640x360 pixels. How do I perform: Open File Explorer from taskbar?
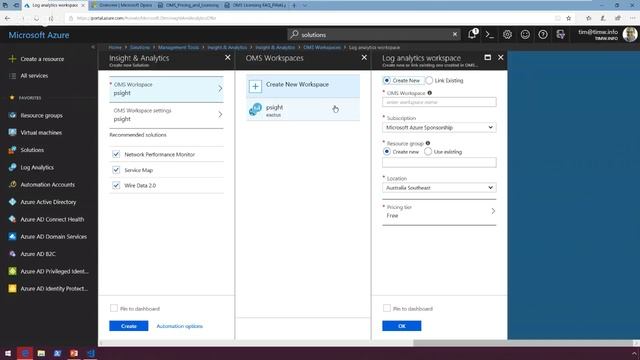[41, 353]
